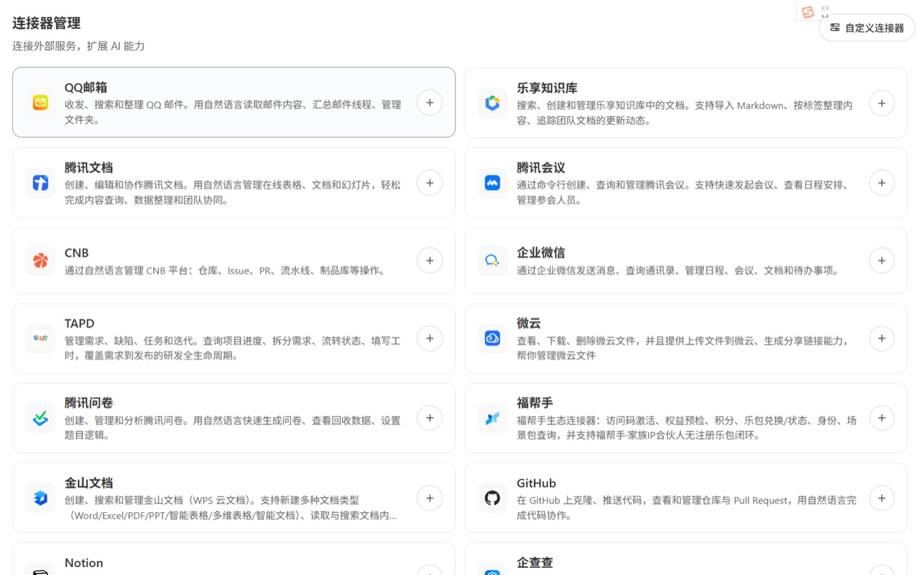Add the CNB connector with plus button
The width and height of the screenshot is (924, 575).
(430, 260)
